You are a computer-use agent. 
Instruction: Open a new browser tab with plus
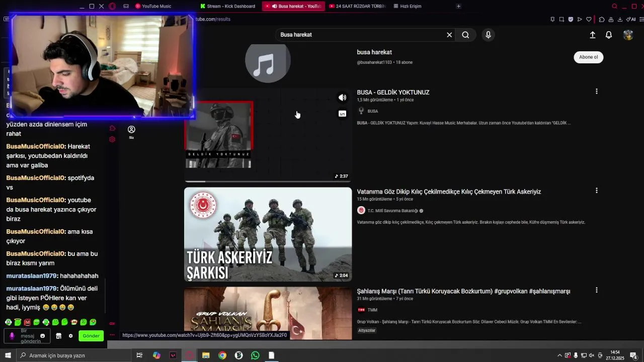458,6
